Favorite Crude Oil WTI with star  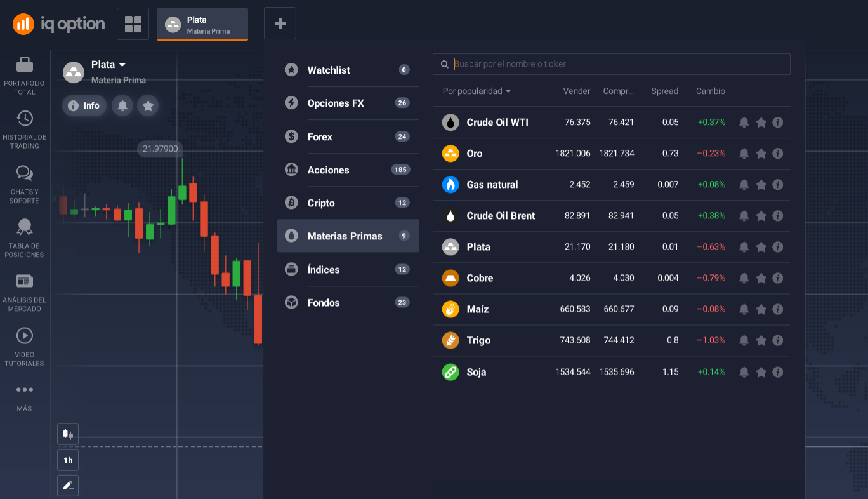[x=761, y=123]
